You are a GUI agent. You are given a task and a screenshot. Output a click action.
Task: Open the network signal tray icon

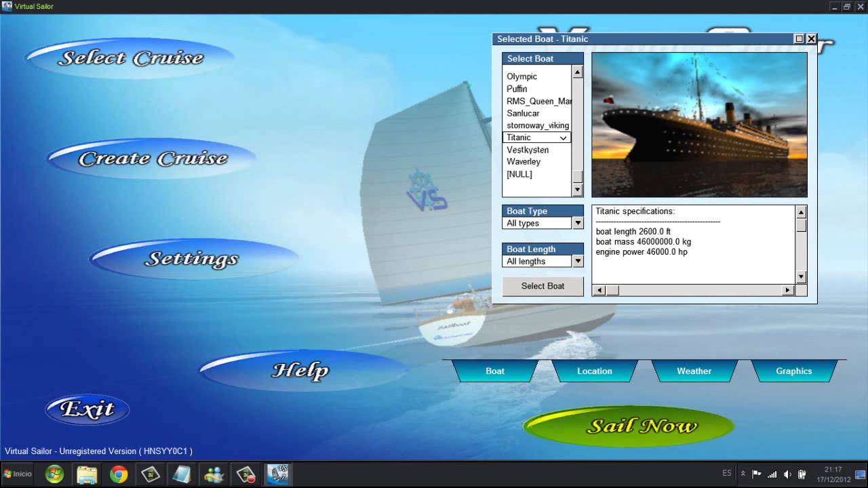(x=772, y=474)
